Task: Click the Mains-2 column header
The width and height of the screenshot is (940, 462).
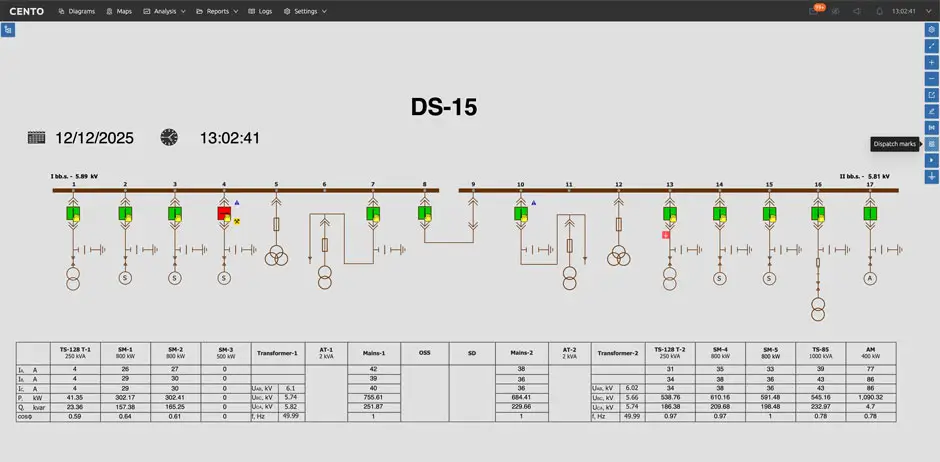Action: pos(522,354)
